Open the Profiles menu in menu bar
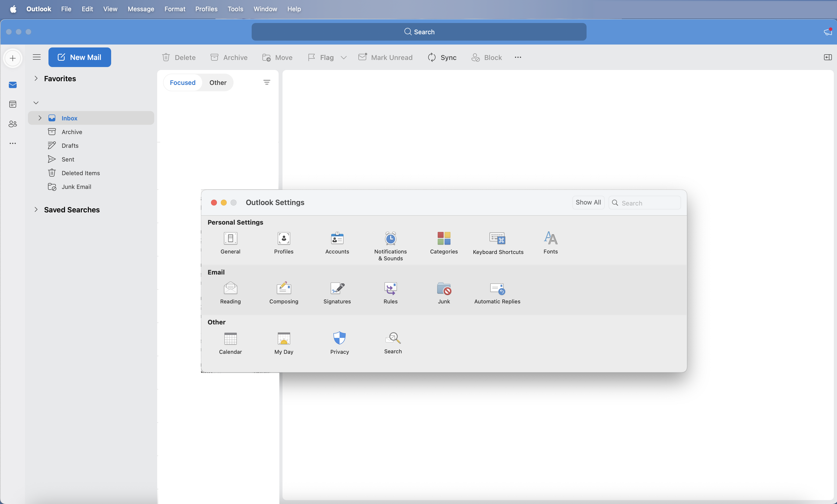 (x=206, y=9)
